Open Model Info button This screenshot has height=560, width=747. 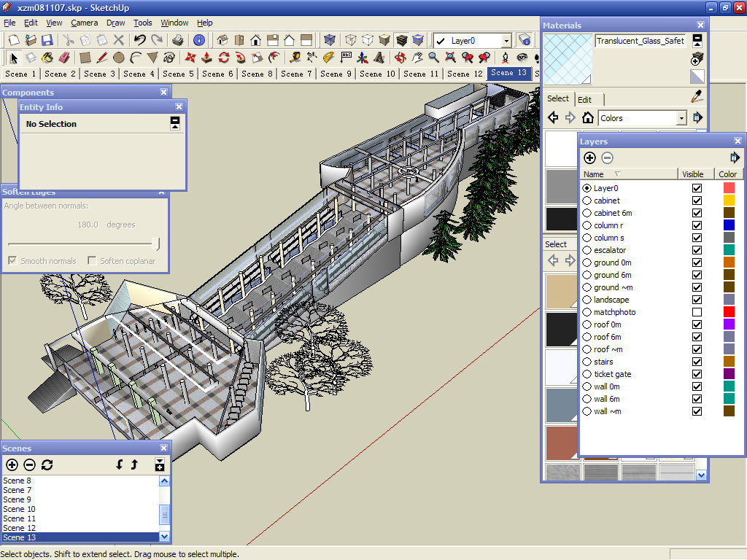click(199, 41)
